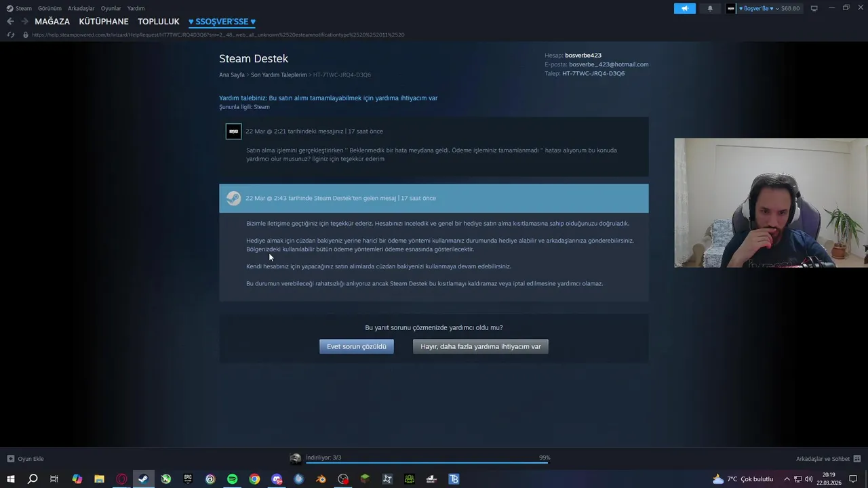Open the Yardım menu
This screenshot has width=868, height=488.
coord(136,9)
